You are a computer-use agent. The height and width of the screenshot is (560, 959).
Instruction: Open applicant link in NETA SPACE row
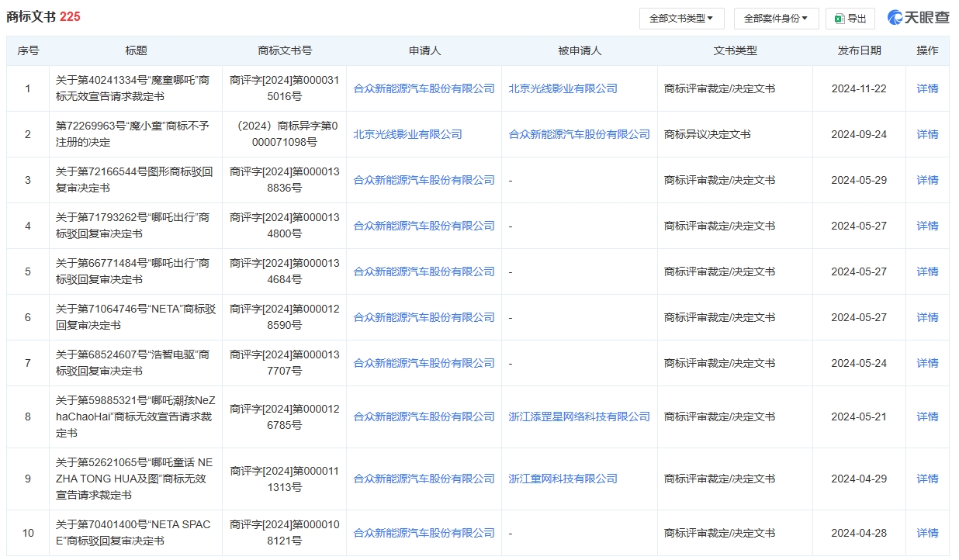point(424,533)
